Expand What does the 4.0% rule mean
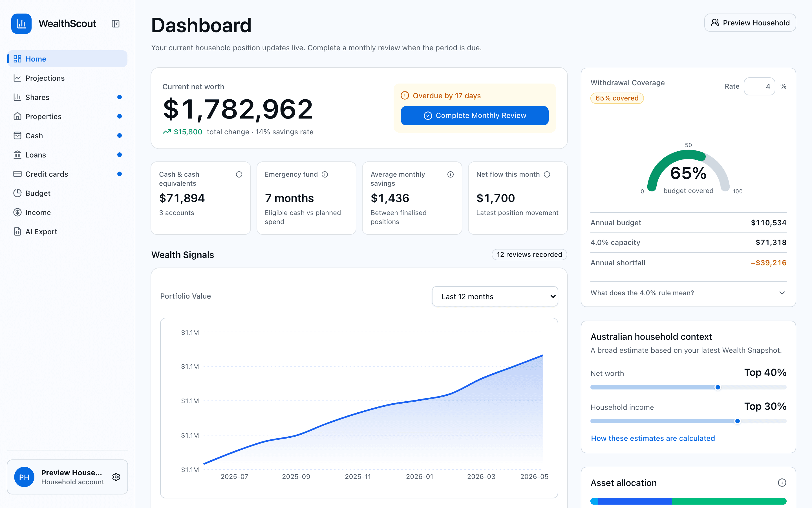This screenshot has height=508, width=812. [688, 293]
